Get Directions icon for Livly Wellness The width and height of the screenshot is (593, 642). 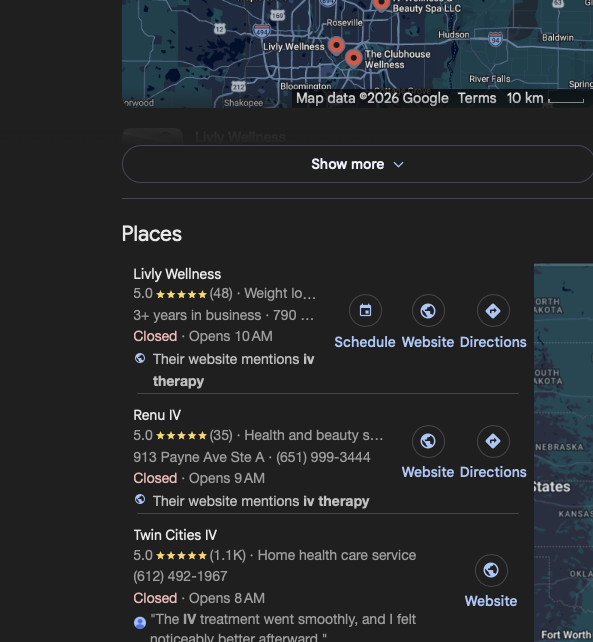coord(493,310)
